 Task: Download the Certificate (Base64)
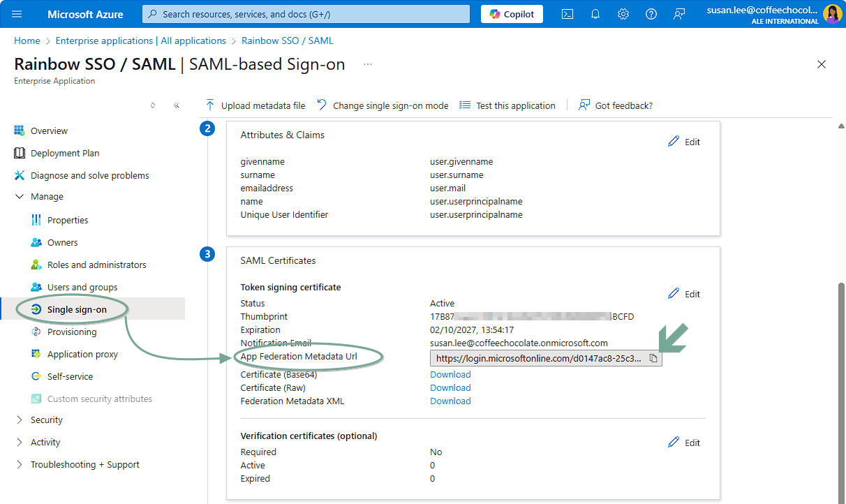450,375
